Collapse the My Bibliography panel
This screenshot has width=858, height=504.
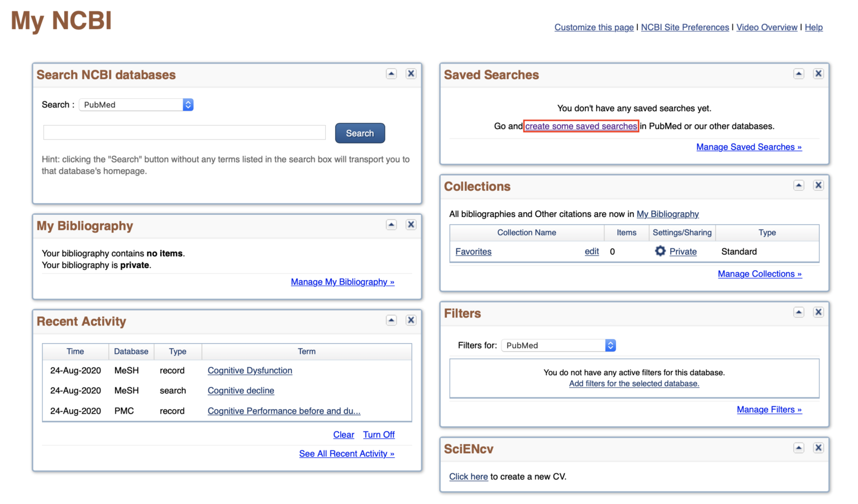(391, 224)
